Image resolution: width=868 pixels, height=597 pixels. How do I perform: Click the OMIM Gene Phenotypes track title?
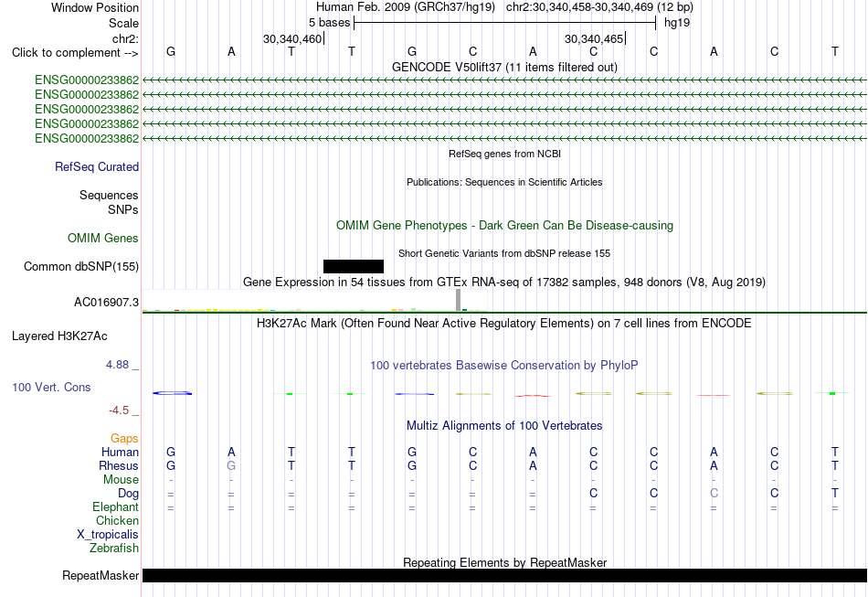tap(504, 226)
